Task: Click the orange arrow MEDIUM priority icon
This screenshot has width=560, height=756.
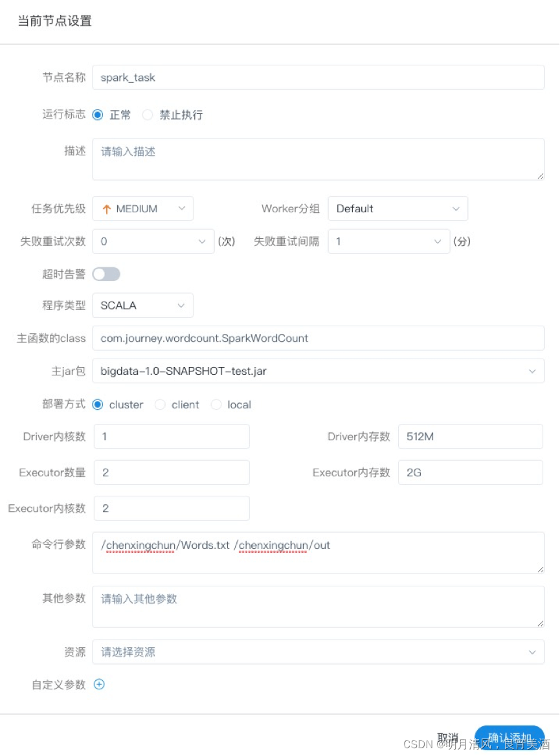Action: (107, 209)
